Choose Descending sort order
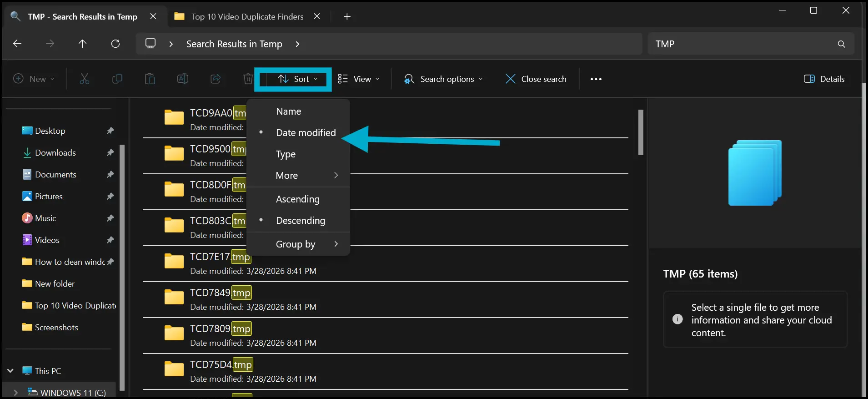Screen dimensions: 868x399 point(298,221)
